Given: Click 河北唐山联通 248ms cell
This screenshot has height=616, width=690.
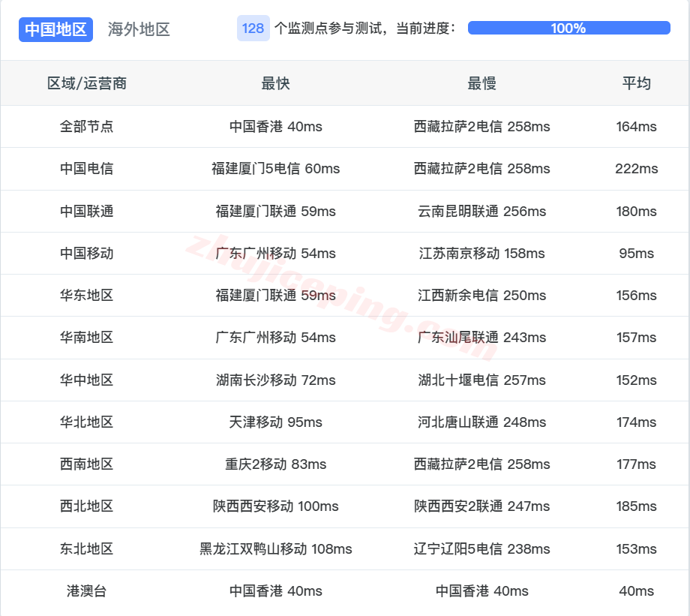Looking at the screenshot, I should [481, 422].
